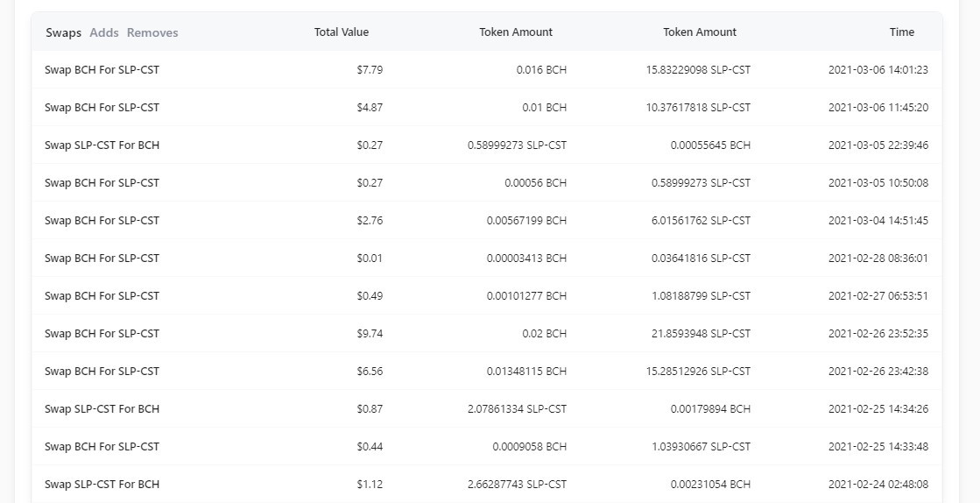
Task: Switch to the Swaps tab
Action: click(x=63, y=32)
